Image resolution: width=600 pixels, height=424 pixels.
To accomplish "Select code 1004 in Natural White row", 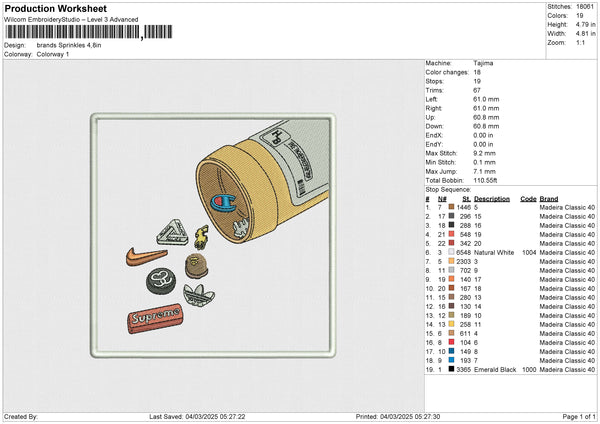I will (x=529, y=253).
